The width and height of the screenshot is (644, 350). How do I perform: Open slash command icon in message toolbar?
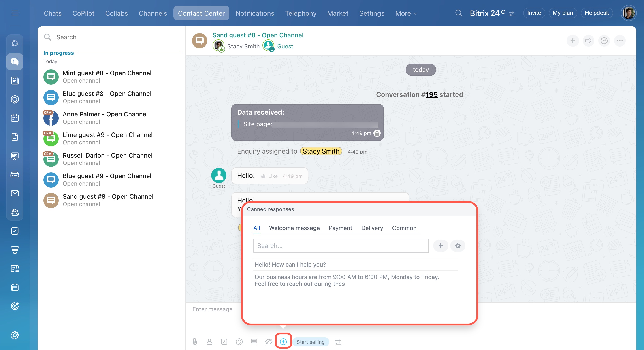click(x=224, y=341)
